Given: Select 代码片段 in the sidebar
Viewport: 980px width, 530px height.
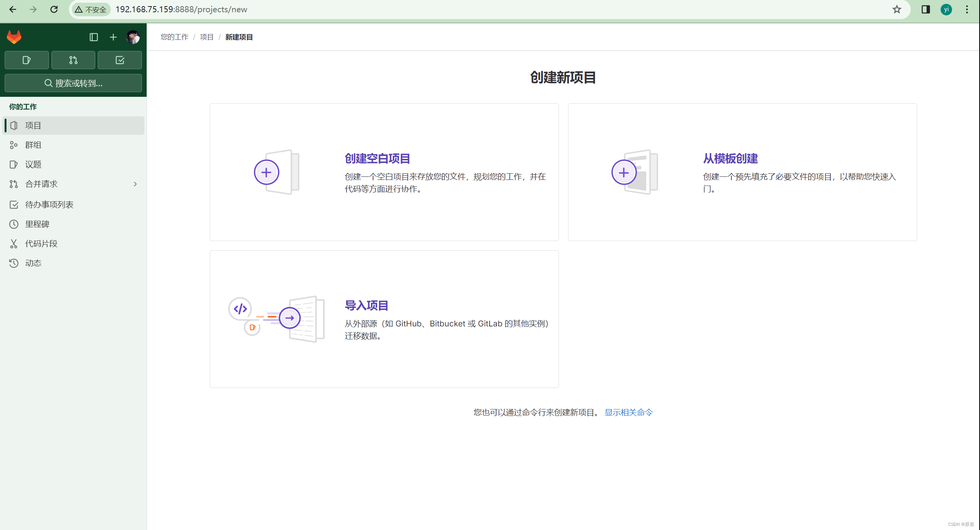Looking at the screenshot, I should (x=41, y=243).
